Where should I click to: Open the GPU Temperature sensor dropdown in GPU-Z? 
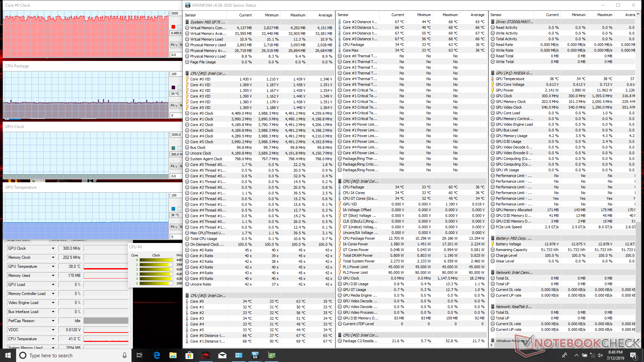53,266
